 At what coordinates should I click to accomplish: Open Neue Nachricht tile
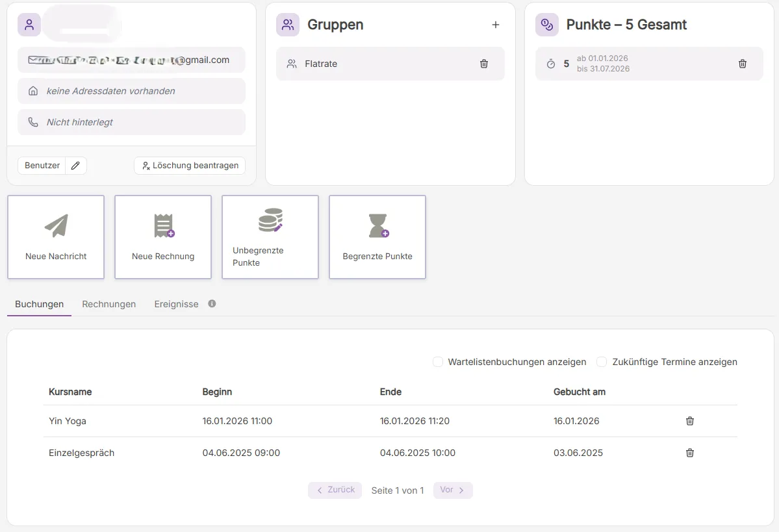click(x=56, y=237)
